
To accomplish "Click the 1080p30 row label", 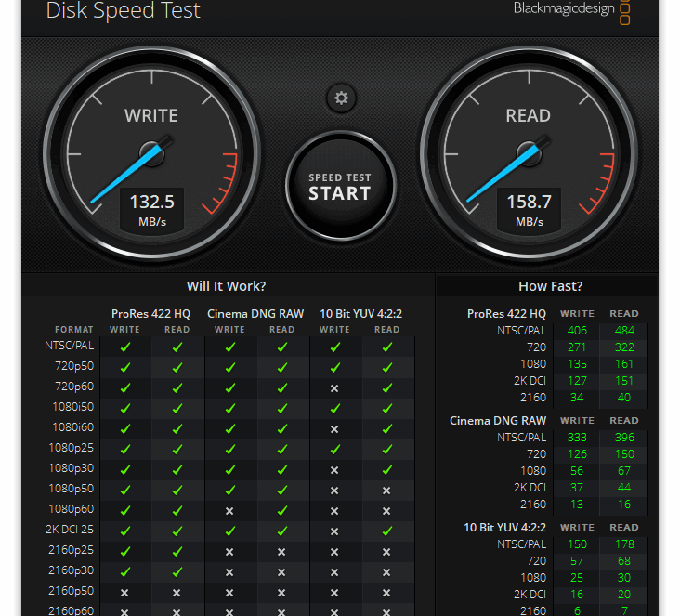I will [72, 468].
